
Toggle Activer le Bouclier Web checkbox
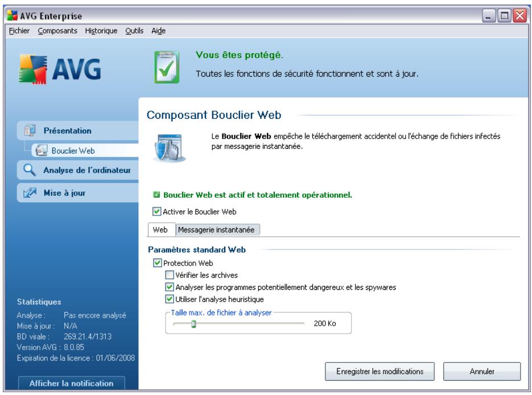(x=156, y=212)
